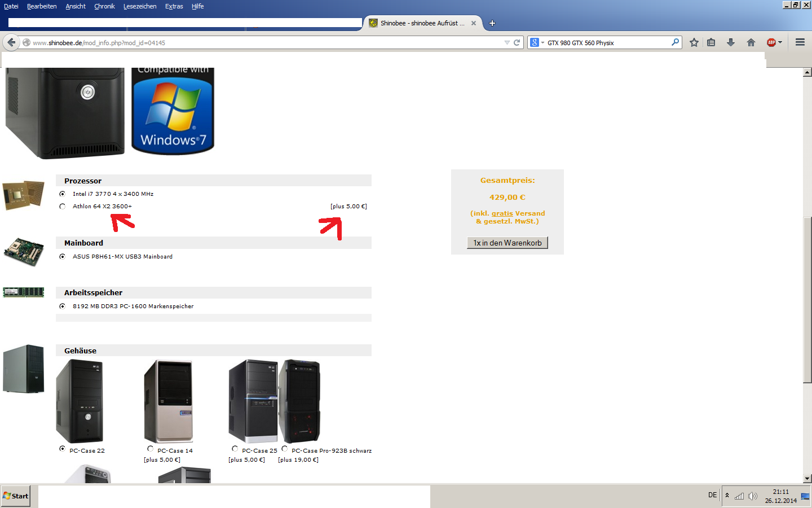The width and height of the screenshot is (812, 508).
Task: Click the site identity globe icon
Action: pyautogui.click(x=27, y=42)
